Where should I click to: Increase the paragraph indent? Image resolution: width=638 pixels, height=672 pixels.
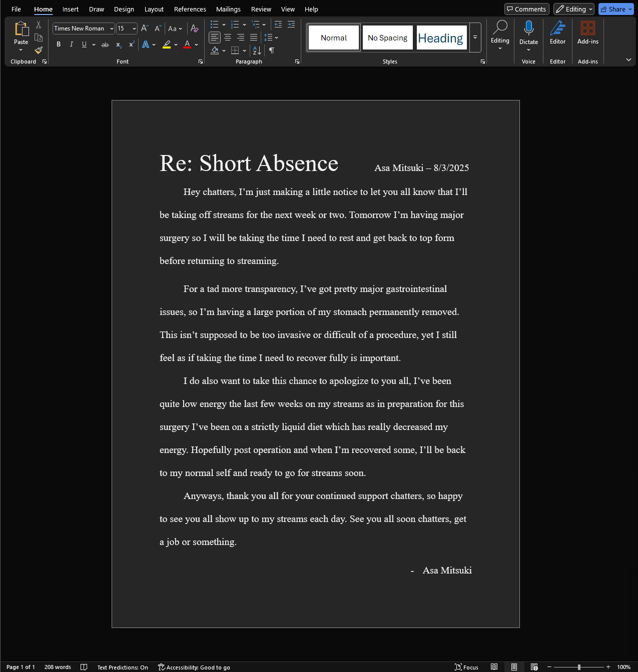pos(291,24)
